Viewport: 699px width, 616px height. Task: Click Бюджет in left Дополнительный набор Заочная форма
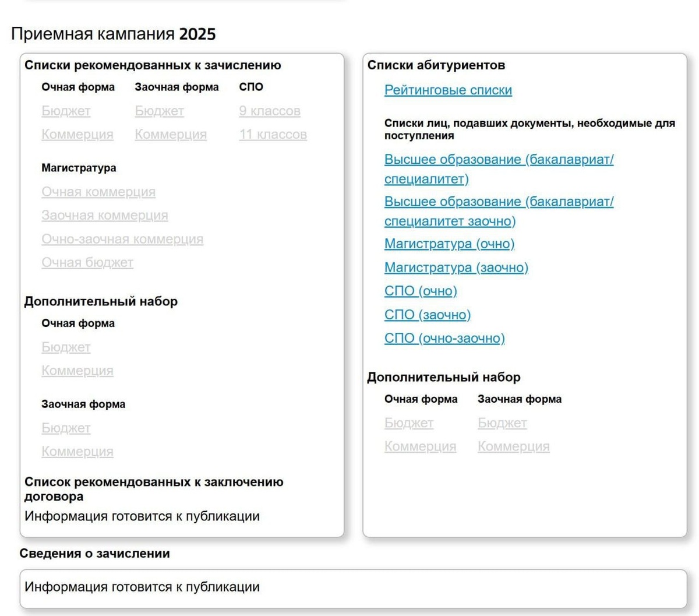(x=66, y=428)
